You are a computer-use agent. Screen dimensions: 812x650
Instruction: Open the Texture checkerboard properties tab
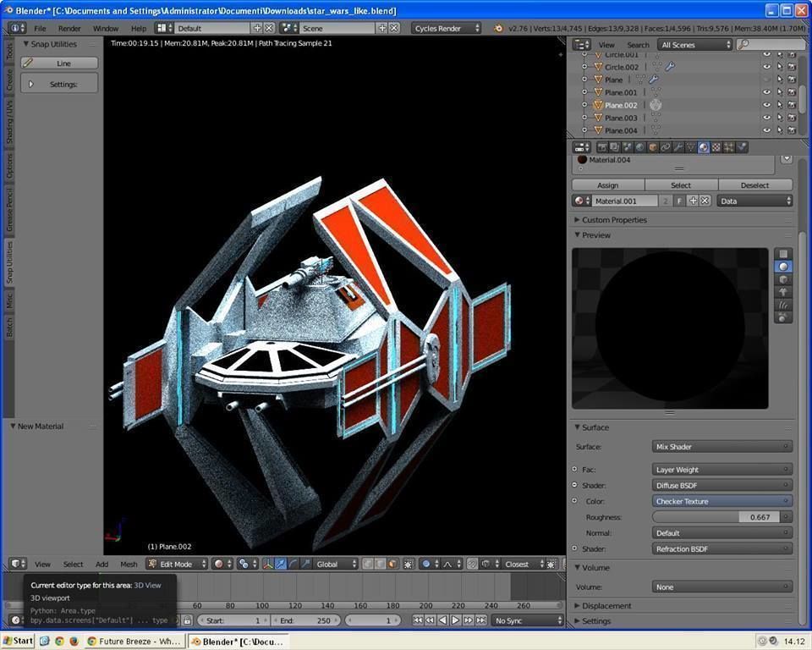coord(716,148)
